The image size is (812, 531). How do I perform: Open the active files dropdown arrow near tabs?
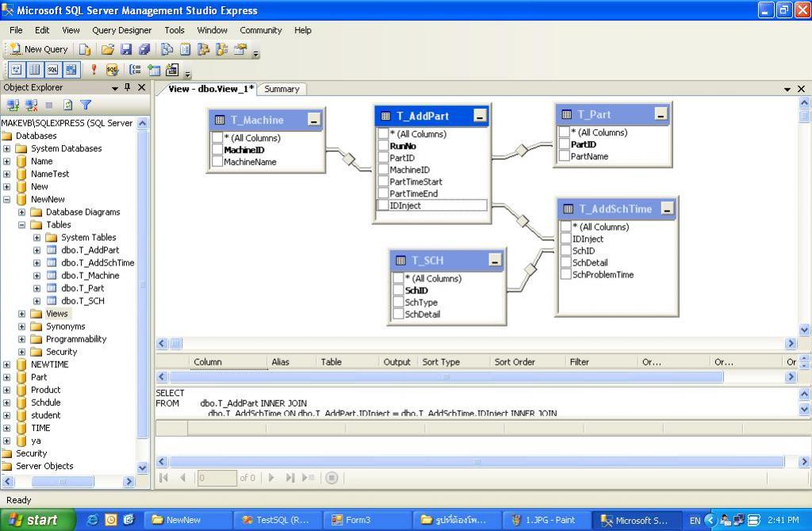click(x=787, y=89)
